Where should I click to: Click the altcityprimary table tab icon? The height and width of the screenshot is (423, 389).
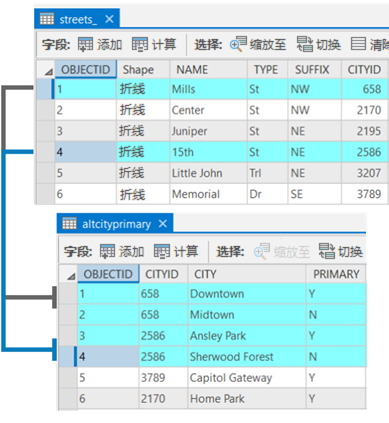point(69,224)
